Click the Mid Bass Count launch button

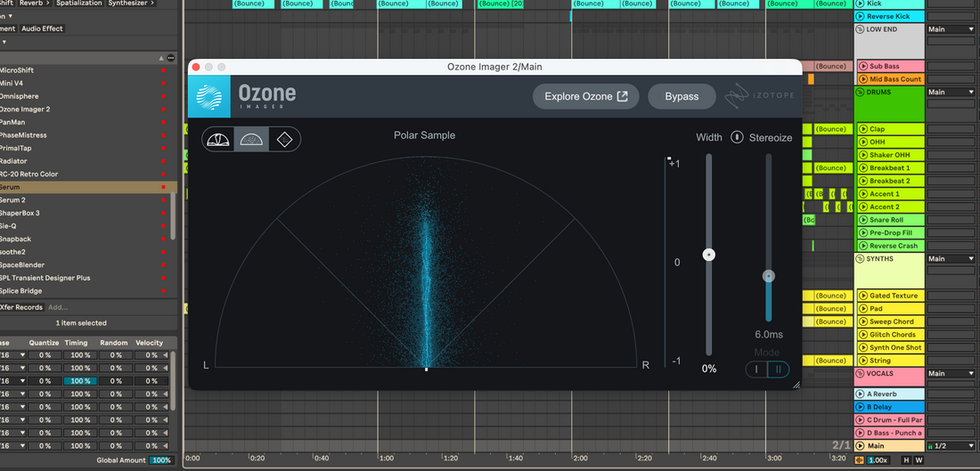click(x=863, y=79)
